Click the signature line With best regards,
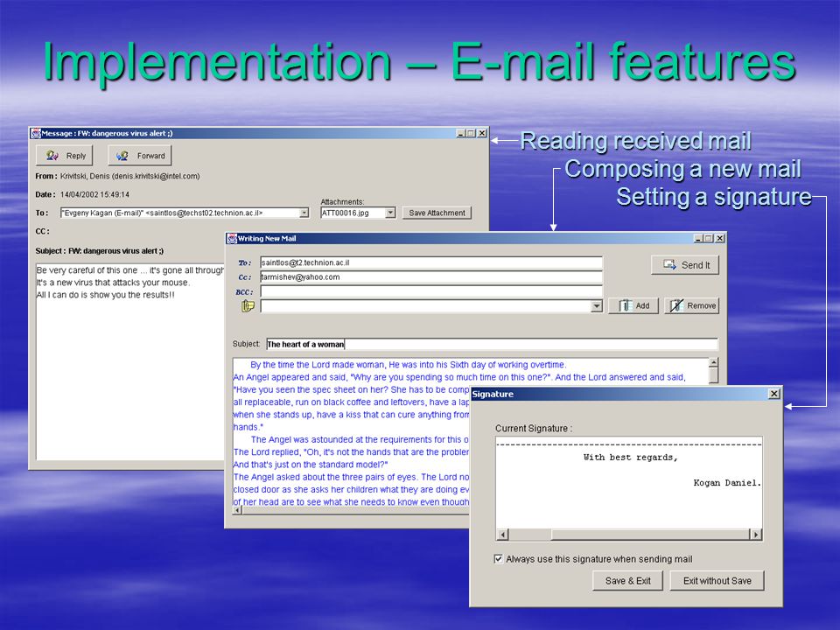Image resolution: width=840 pixels, height=630 pixels. point(631,458)
